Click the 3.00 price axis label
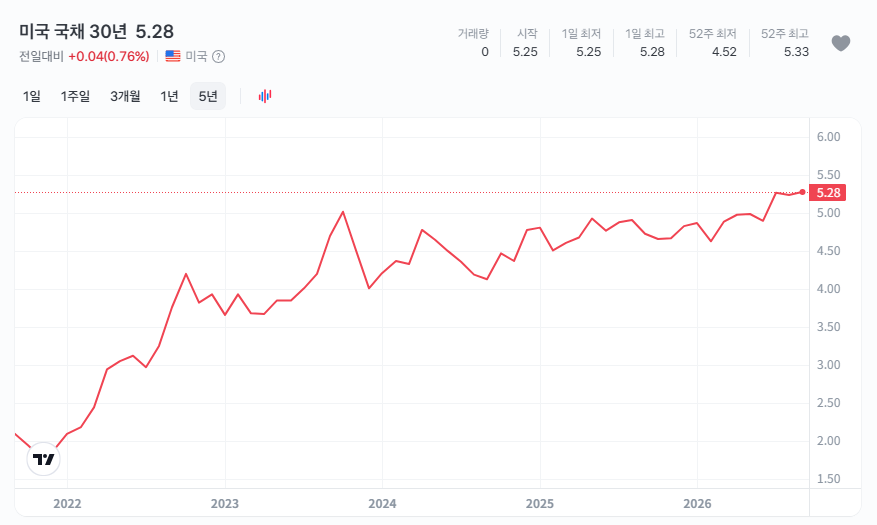 (x=828, y=365)
